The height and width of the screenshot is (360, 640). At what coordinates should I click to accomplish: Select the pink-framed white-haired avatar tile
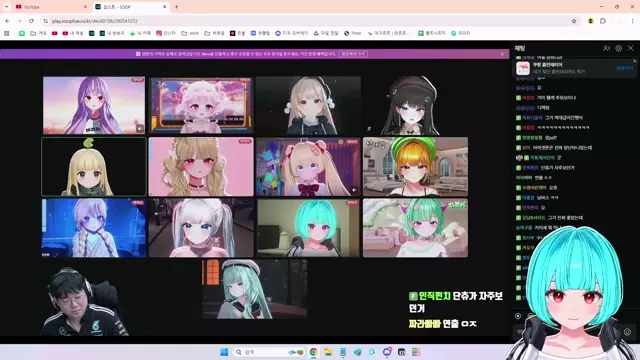click(201, 105)
